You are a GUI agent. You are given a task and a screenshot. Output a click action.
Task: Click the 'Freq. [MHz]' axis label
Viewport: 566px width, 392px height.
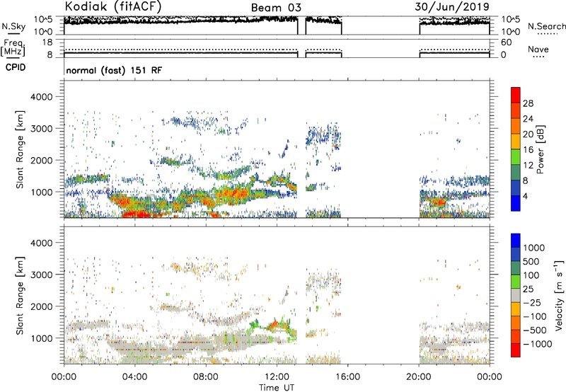pos(13,48)
